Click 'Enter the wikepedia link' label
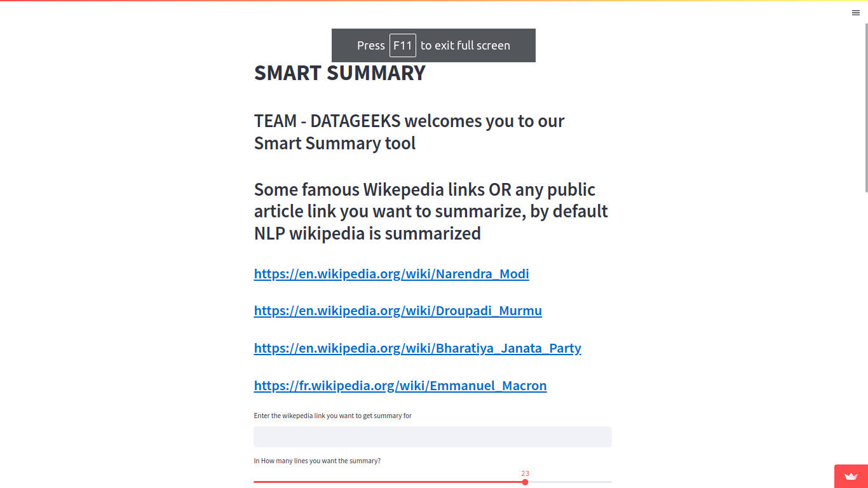The height and width of the screenshot is (488, 868). (x=333, y=416)
